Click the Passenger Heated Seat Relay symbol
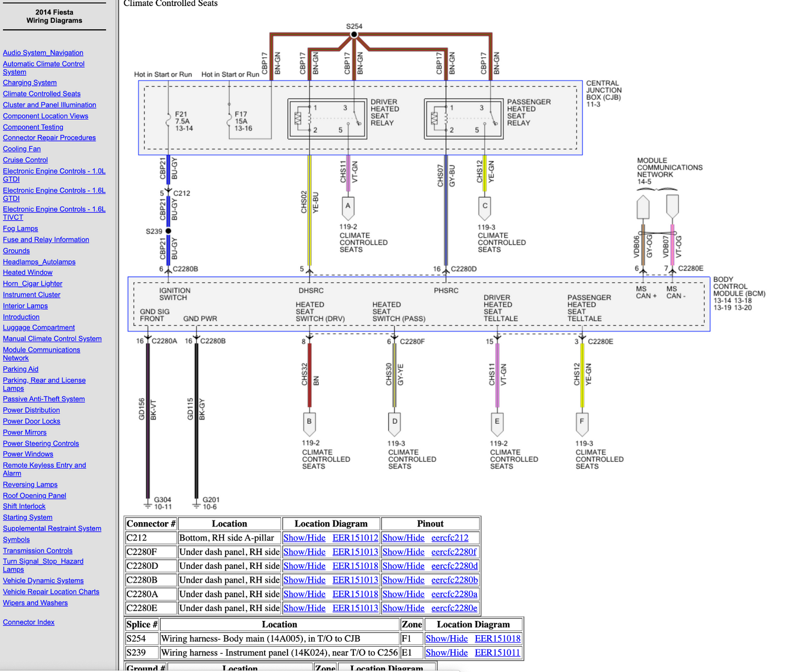 click(x=464, y=119)
